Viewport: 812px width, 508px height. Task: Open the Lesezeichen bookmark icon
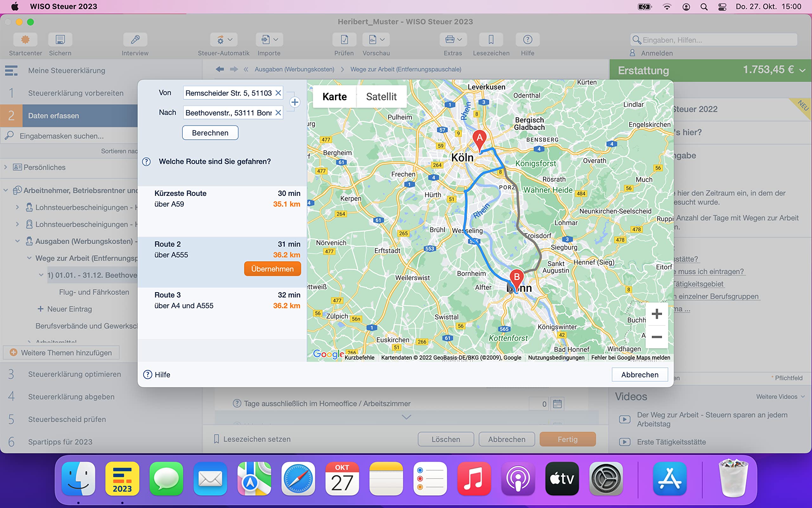(491, 40)
